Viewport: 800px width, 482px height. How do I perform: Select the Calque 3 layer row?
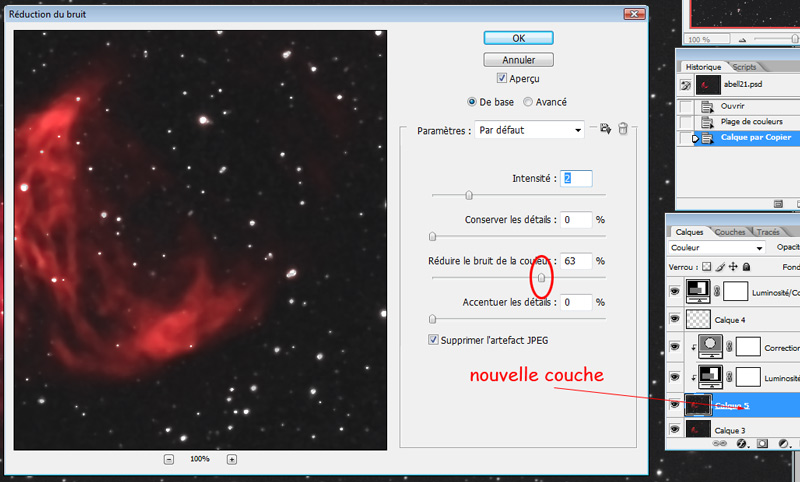(x=733, y=430)
